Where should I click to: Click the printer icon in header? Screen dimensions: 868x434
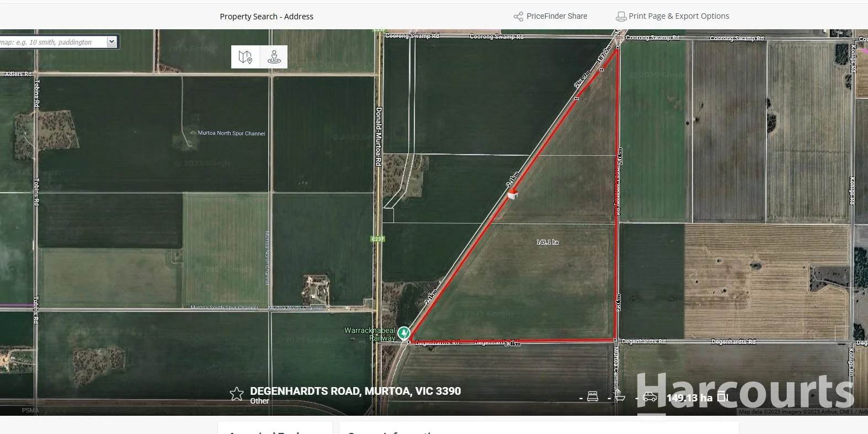tap(621, 17)
